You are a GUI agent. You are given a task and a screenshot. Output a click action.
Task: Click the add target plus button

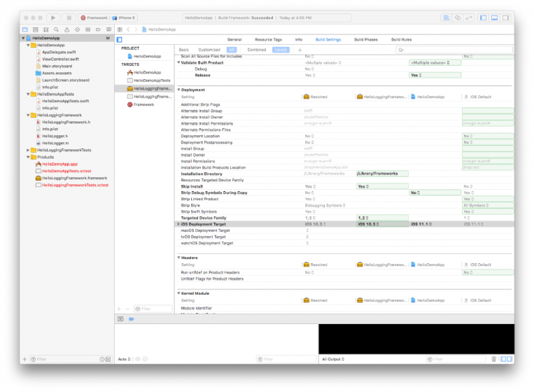[119, 309]
